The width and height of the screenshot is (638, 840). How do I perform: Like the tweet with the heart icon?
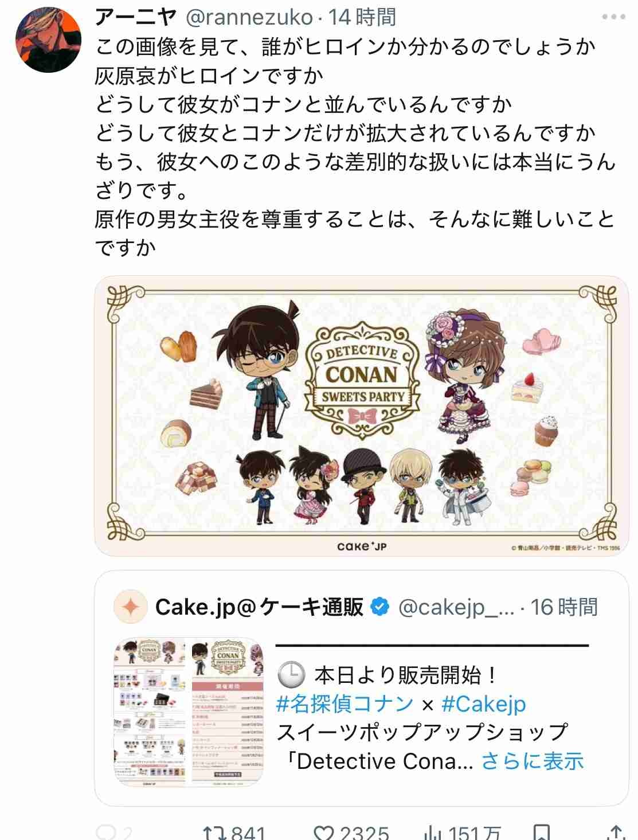click(x=324, y=833)
